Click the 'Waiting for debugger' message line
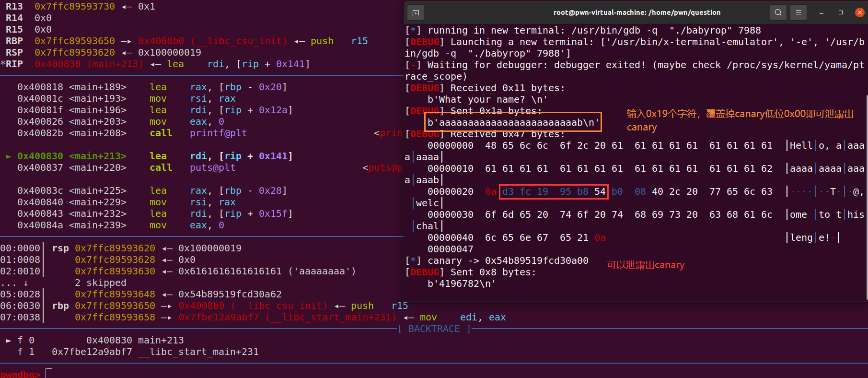Viewport: 868px width, 378px height. [635, 71]
